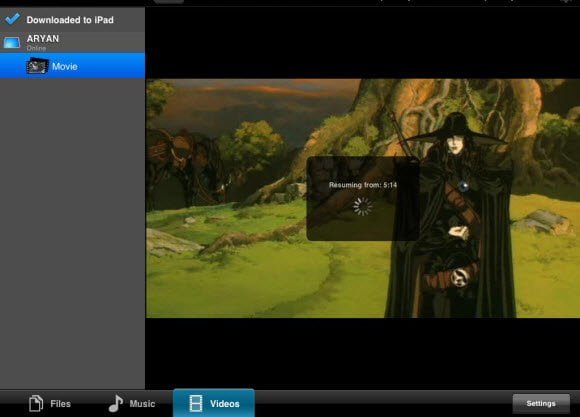Screen dimensions: 580x417
Task: Click the Online status under ARYAN
Action: (36, 48)
